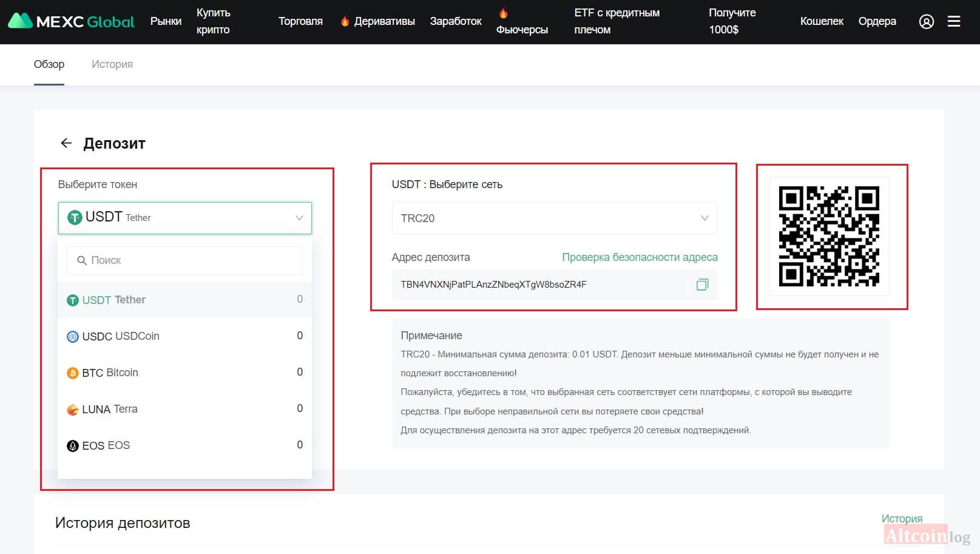This screenshot has width=980, height=554.
Task: Open the user account profile icon
Action: pos(926,22)
